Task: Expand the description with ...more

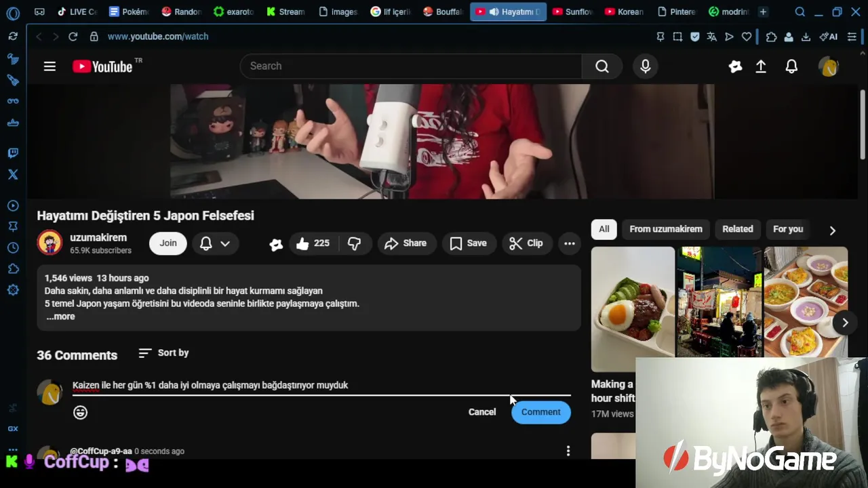Action: tap(60, 317)
